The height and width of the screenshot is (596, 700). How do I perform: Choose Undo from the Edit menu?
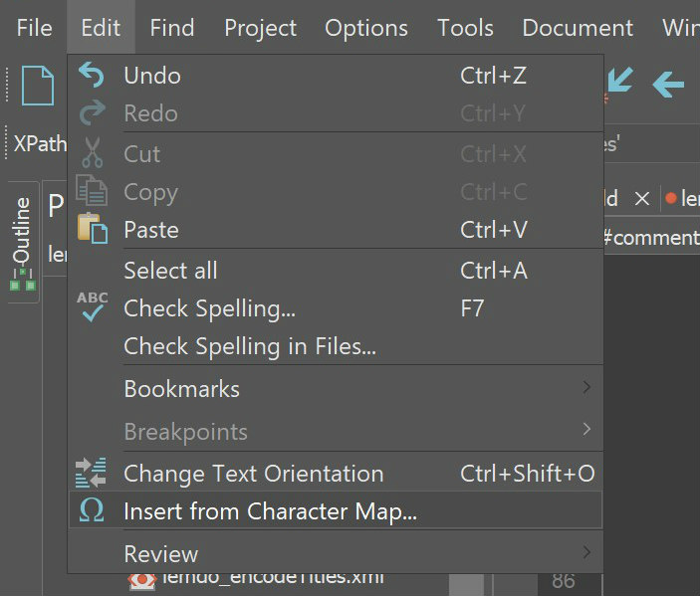coord(336,76)
